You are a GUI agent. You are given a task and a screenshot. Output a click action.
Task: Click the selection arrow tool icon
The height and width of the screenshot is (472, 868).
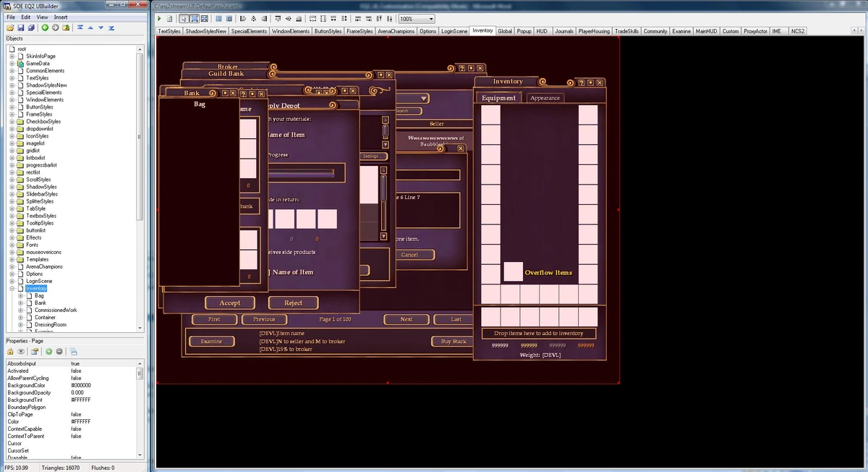(x=184, y=18)
